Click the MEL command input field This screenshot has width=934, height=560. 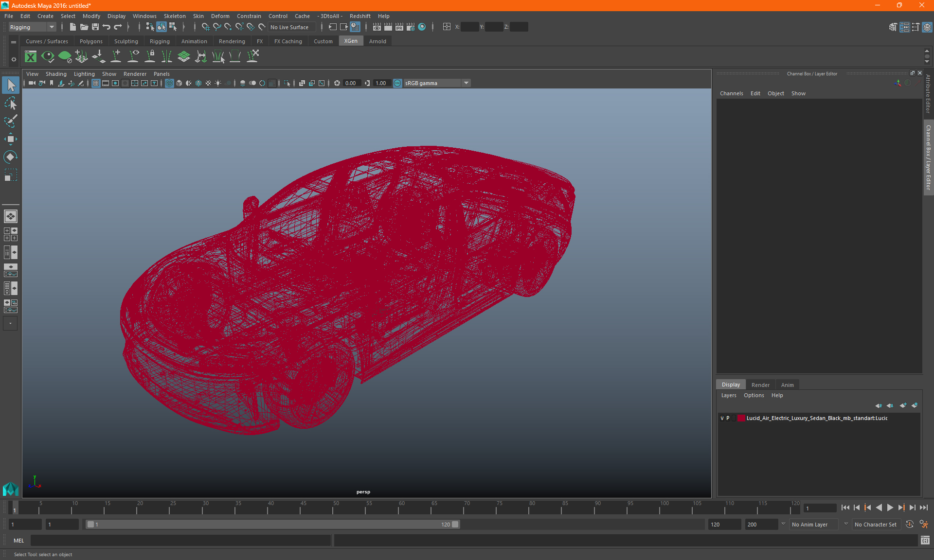click(x=180, y=541)
